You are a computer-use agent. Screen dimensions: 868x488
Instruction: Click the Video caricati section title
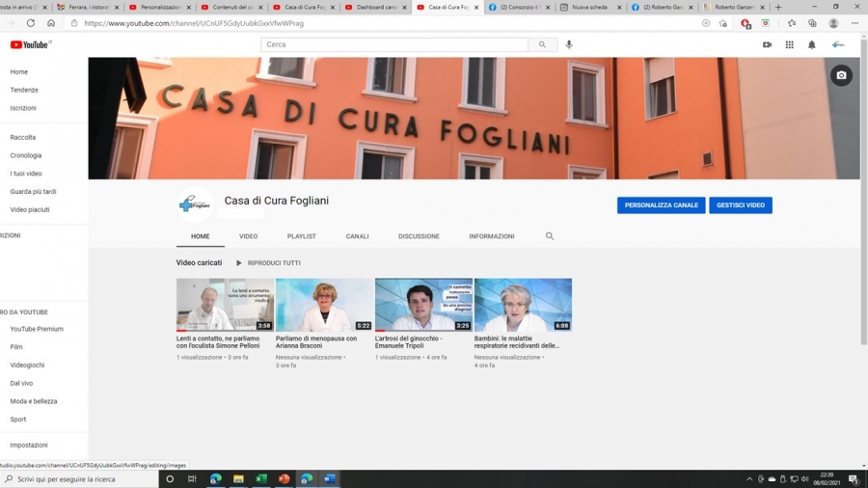tap(199, 263)
